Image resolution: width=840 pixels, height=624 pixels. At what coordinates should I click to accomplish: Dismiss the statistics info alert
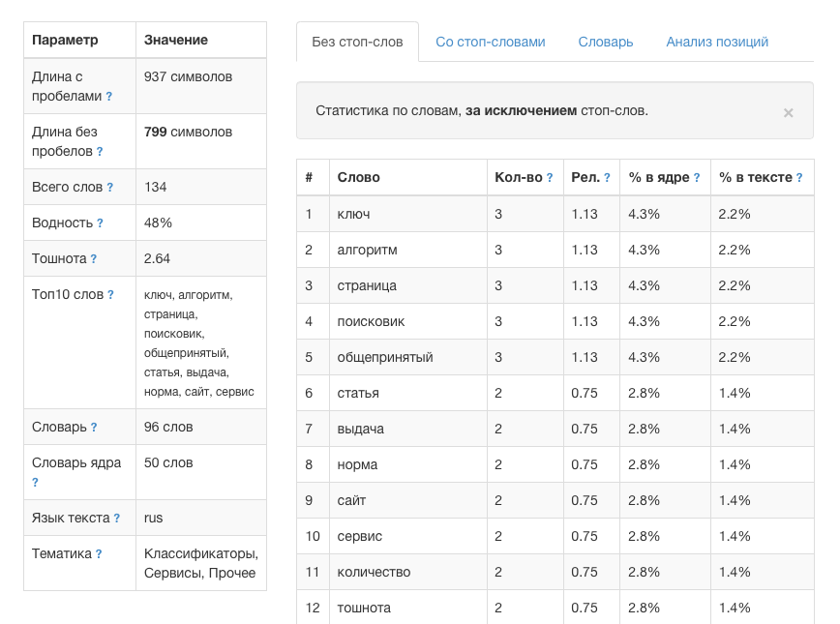[788, 112]
